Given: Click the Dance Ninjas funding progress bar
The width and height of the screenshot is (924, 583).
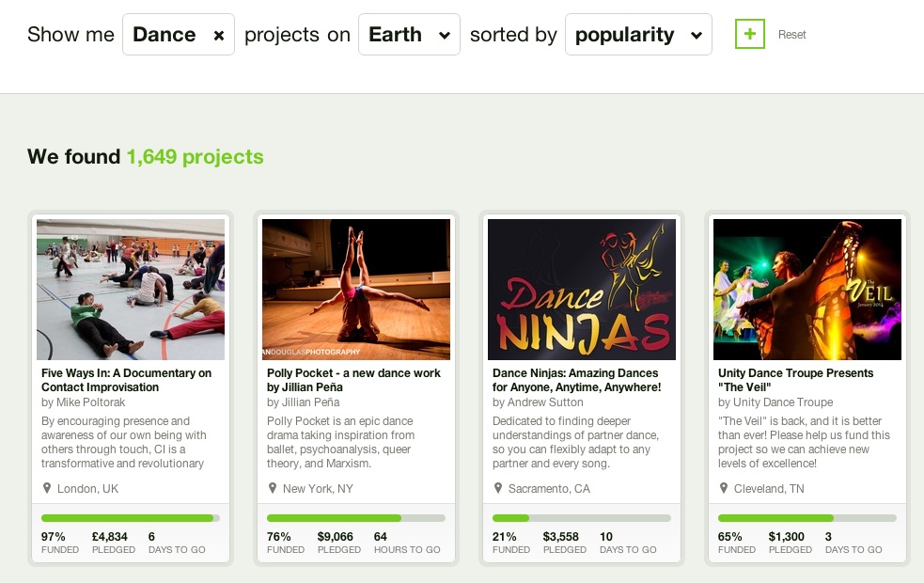Looking at the screenshot, I should (x=582, y=518).
